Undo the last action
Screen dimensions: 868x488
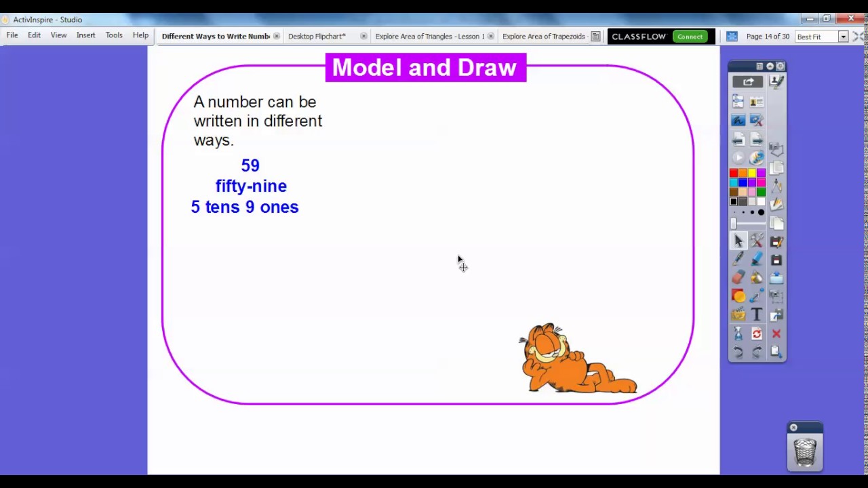tap(738, 352)
